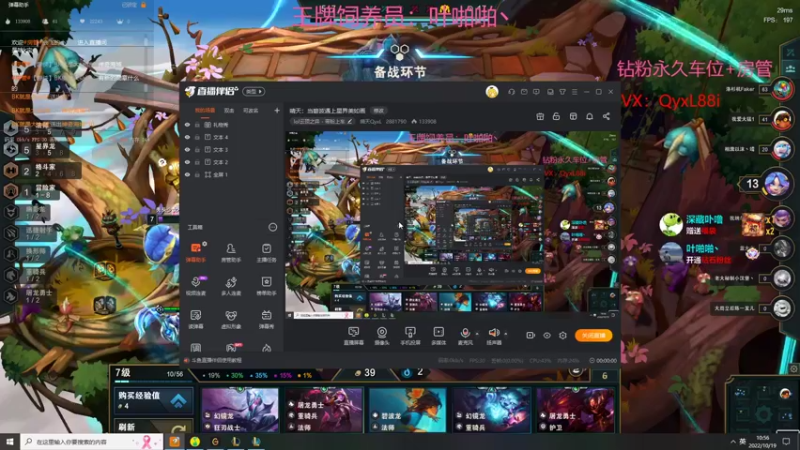Expand the toolbox more-options circle button
The height and width of the screenshot is (450, 800).
tap(273, 227)
